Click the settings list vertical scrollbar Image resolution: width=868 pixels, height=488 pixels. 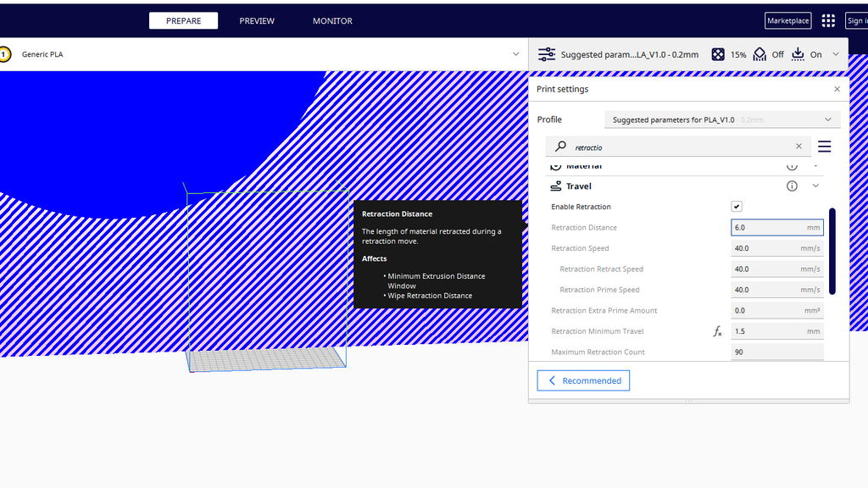pos(832,251)
